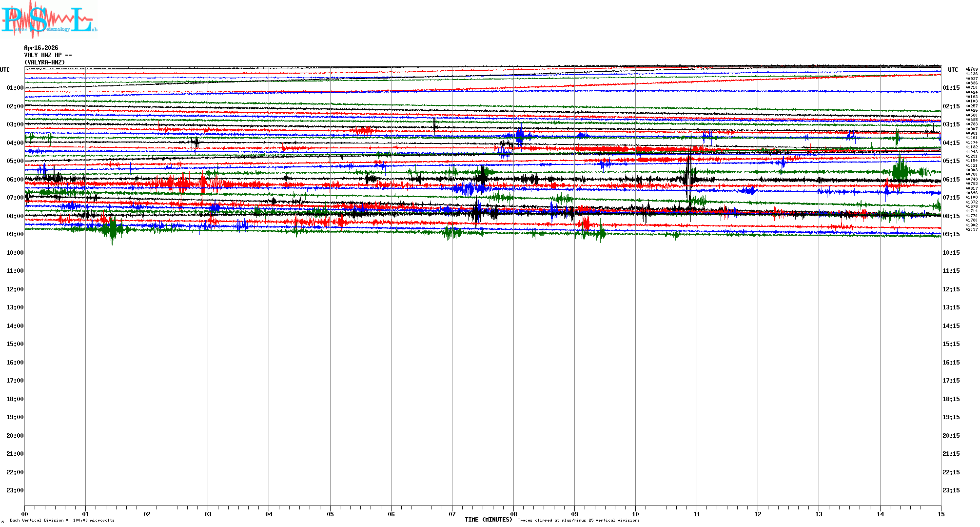Click the (VALYRA-HNZ) channel label
980x527 pixels.
[x=44, y=62]
